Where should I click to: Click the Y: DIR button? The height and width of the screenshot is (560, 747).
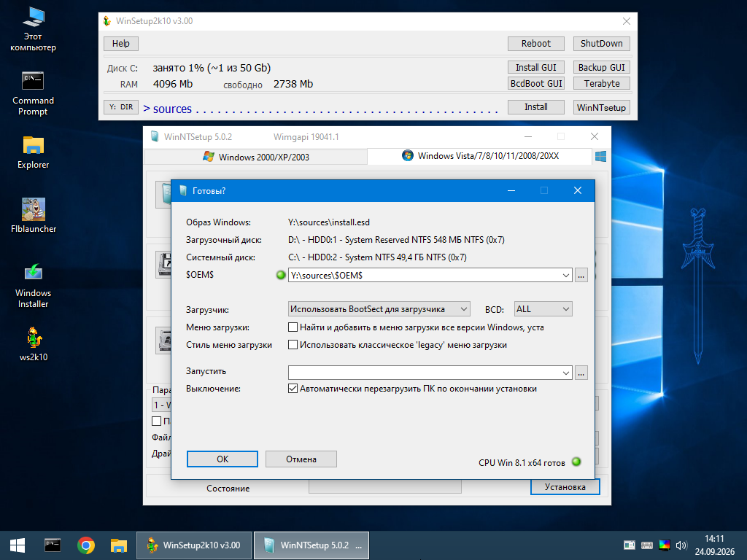(121, 107)
